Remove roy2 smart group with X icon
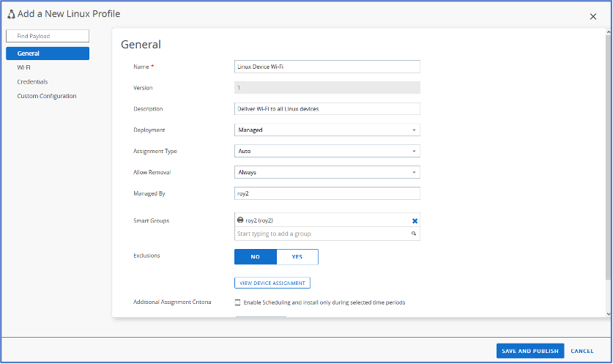 click(415, 220)
